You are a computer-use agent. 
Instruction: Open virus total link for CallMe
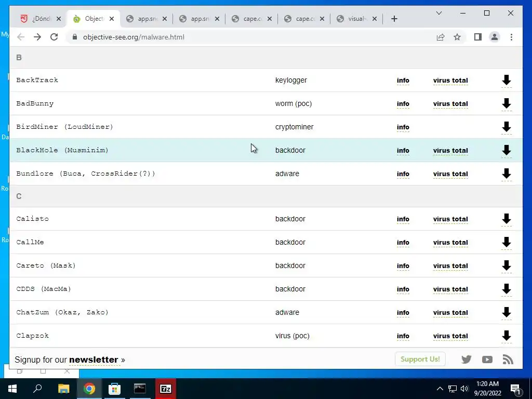tap(450, 243)
